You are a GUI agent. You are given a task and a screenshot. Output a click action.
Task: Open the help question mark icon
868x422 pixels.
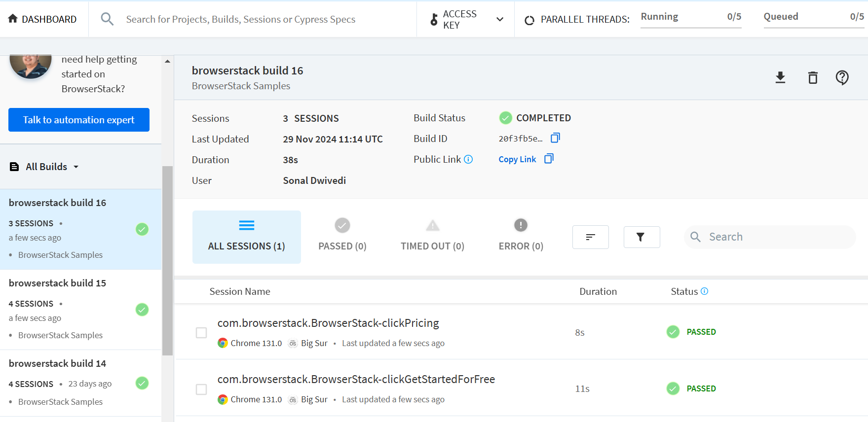click(x=842, y=77)
